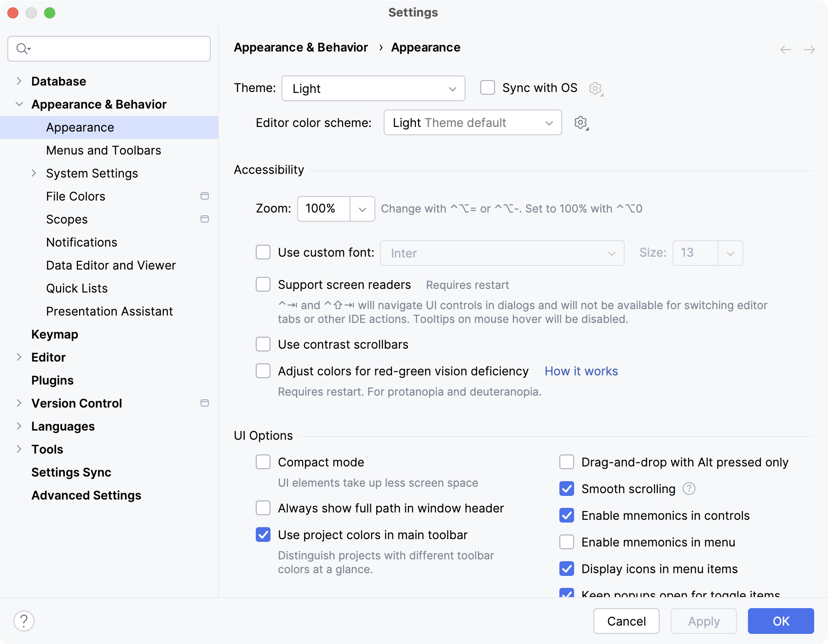Open the Keymap settings page
This screenshot has height=644, width=828.
(x=54, y=334)
